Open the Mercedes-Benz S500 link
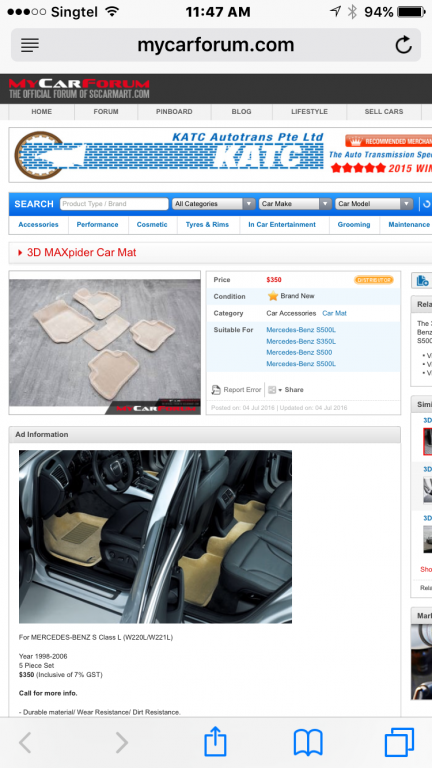The image size is (432, 768). pyautogui.click(x=299, y=352)
